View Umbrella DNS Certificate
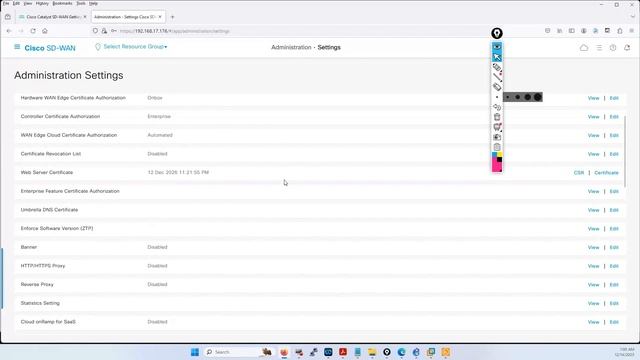The height and width of the screenshot is (360, 640). point(593,210)
